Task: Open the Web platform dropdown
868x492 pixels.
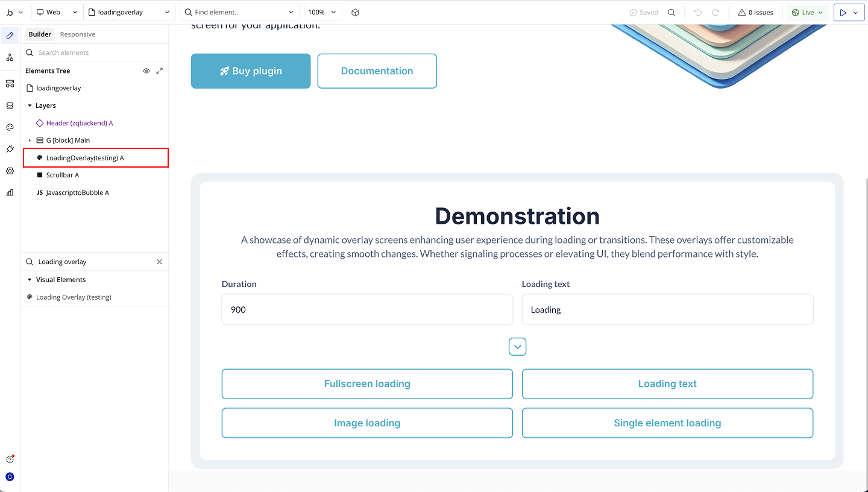Action: 57,12
